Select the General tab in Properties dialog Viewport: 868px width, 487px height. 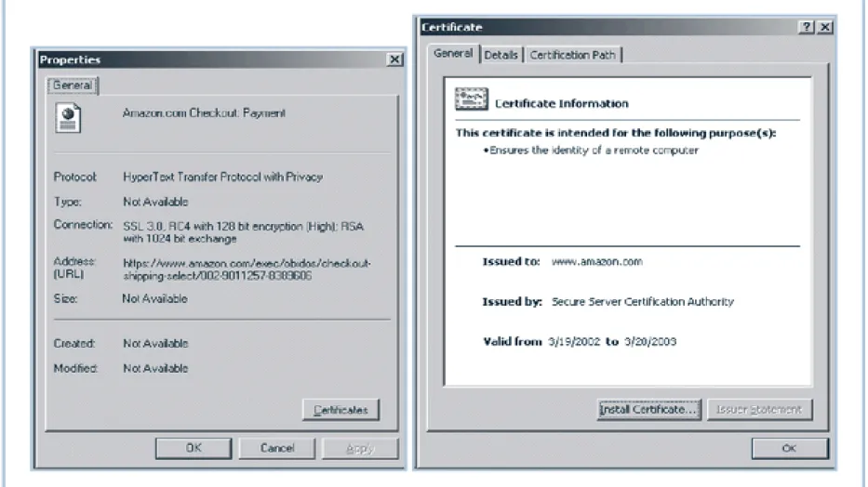tap(73, 86)
